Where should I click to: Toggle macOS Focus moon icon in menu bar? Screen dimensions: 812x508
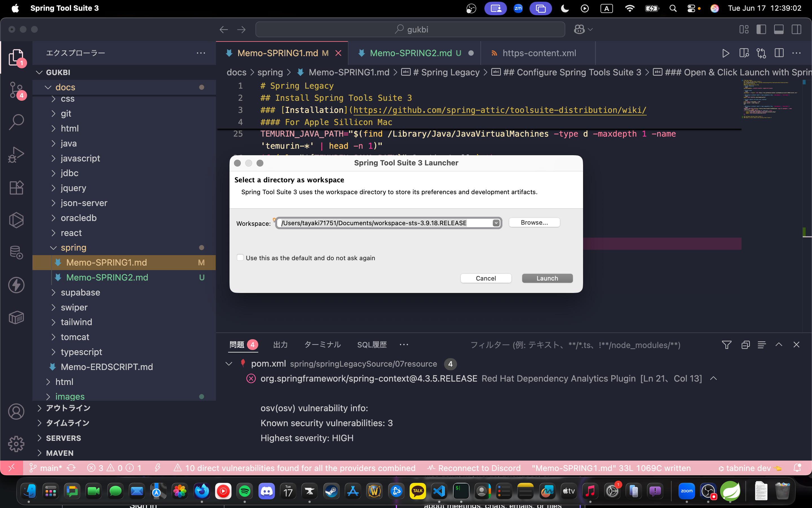click(565, 8)
